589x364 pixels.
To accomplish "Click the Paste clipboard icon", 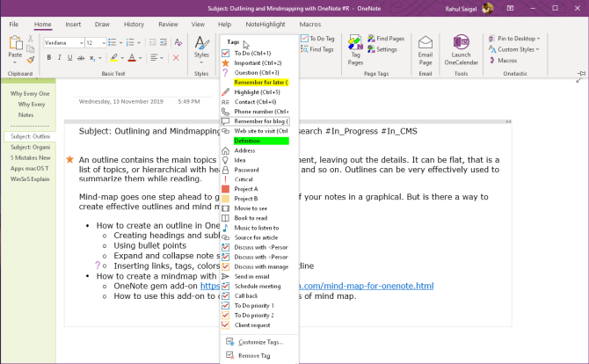I will click(x=16, y=42).
